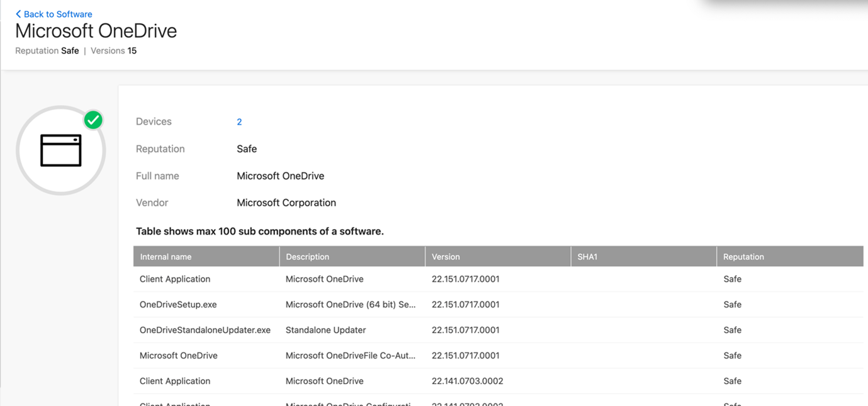Click the Safe reputation in the OneDriveStandaloneUpdater.exe row
The image size is (868, 406).
732,330
